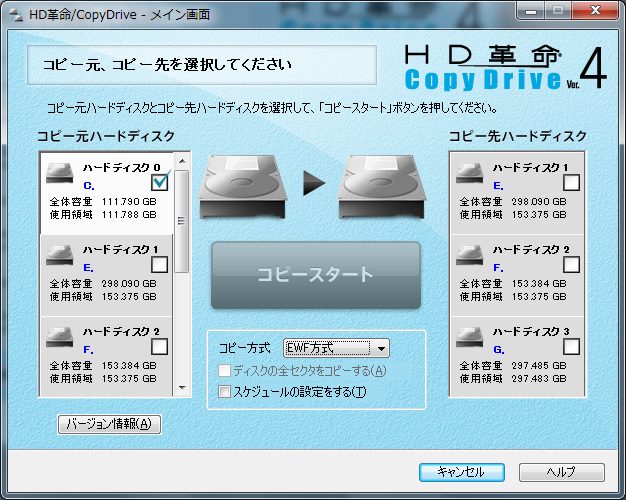The height and width of the screenshot is (500, 626).
Task: Click the ヘルプ button
Action: click(x=562, y=472)
